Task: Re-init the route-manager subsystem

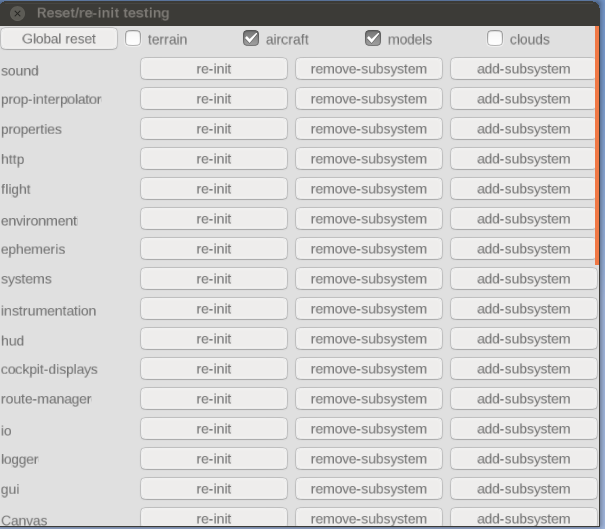Action: 214,399
